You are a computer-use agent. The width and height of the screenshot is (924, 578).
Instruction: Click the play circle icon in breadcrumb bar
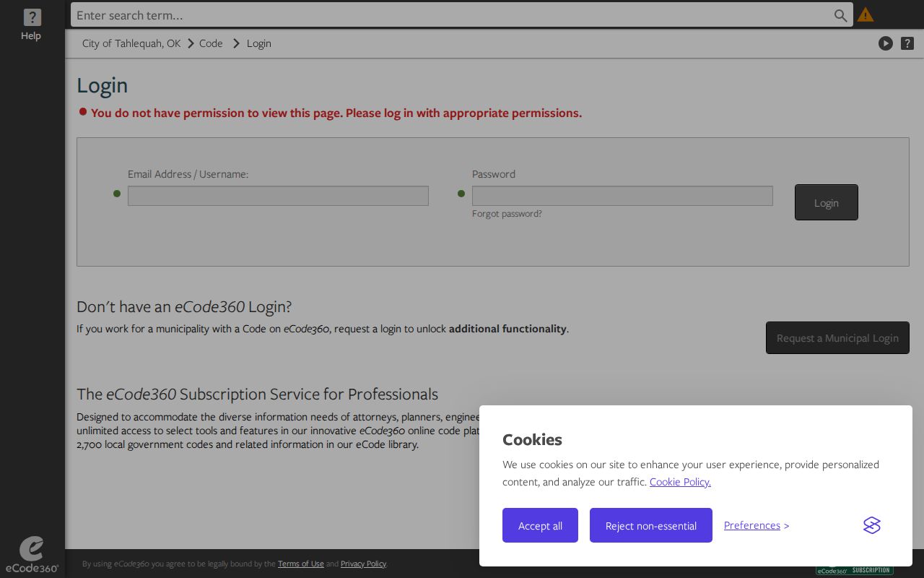point(885,43)
